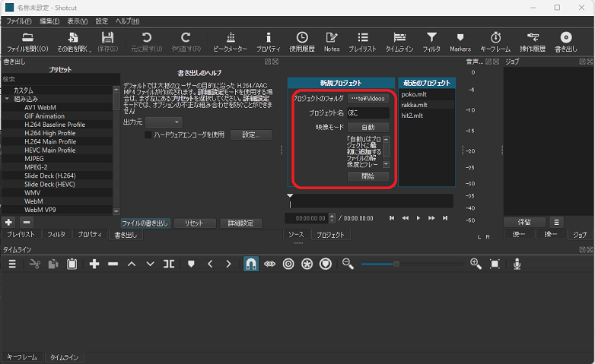Open the Keyframes panel from toolbar
This screenshot has height=364, width=595.
click(x=495, y=42)
